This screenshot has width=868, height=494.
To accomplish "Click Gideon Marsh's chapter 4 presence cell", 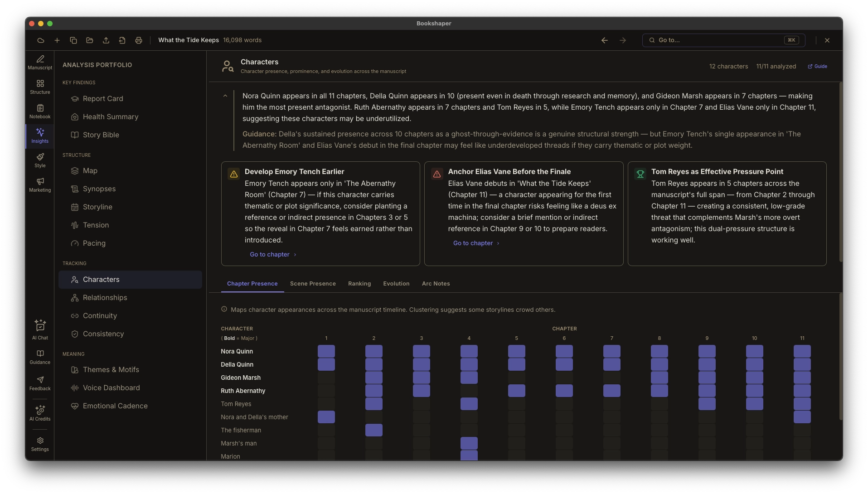I will pos(469,378).
